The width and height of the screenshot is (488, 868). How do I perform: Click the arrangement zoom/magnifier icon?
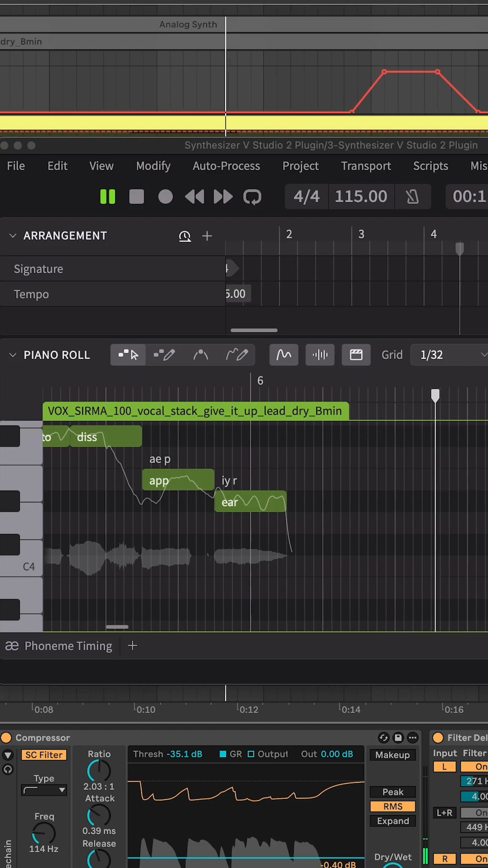click(x=185, y=236)
